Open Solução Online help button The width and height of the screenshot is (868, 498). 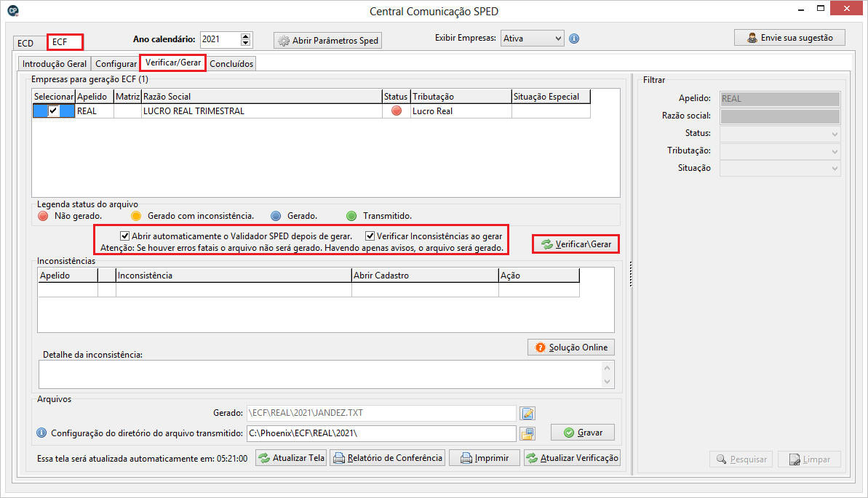pos(571,348)
